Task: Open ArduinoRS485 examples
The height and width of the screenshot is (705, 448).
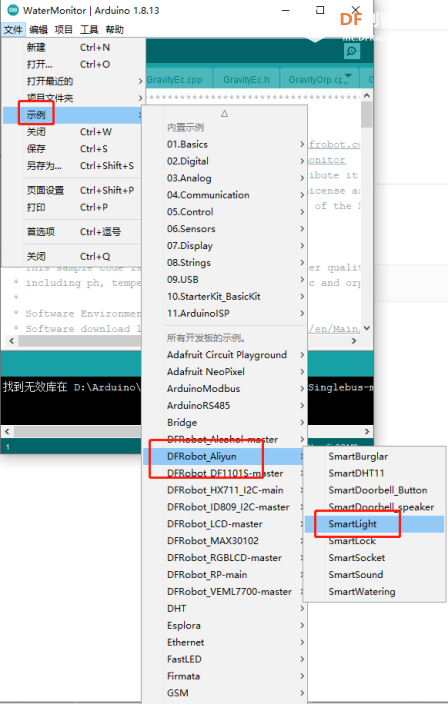Action: coord(225,405)
